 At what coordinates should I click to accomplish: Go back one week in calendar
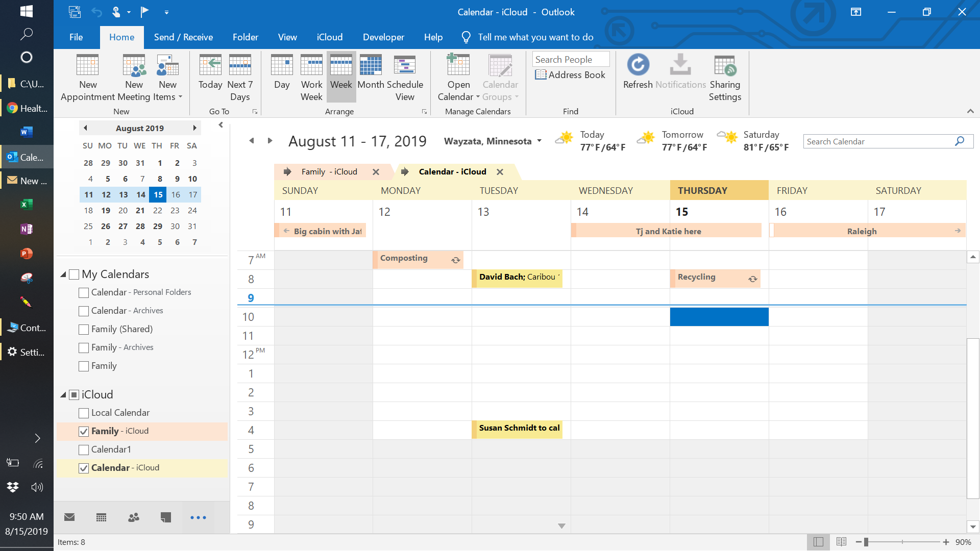[x=251, y=141]
